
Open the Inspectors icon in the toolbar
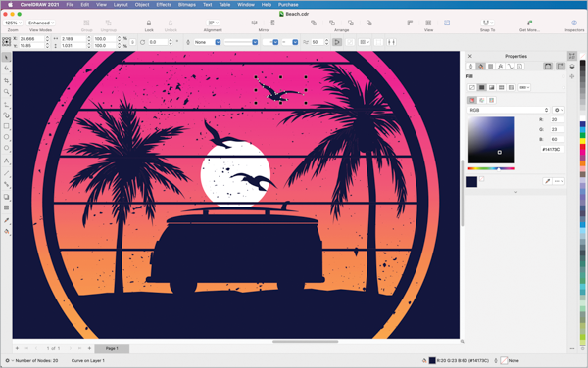(x=574, y=23)
